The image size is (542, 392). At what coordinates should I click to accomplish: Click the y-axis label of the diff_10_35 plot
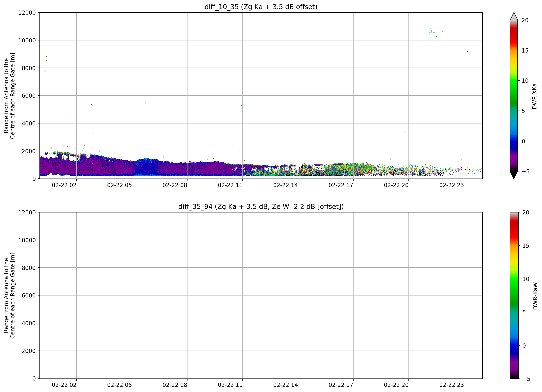[x=9, y=96]
